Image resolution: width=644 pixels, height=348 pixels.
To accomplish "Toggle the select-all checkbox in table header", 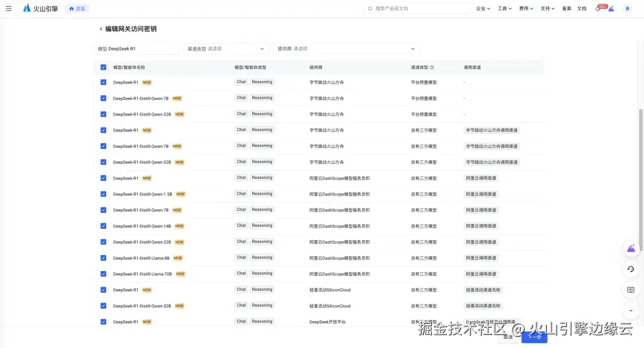I will click(103, 67).
